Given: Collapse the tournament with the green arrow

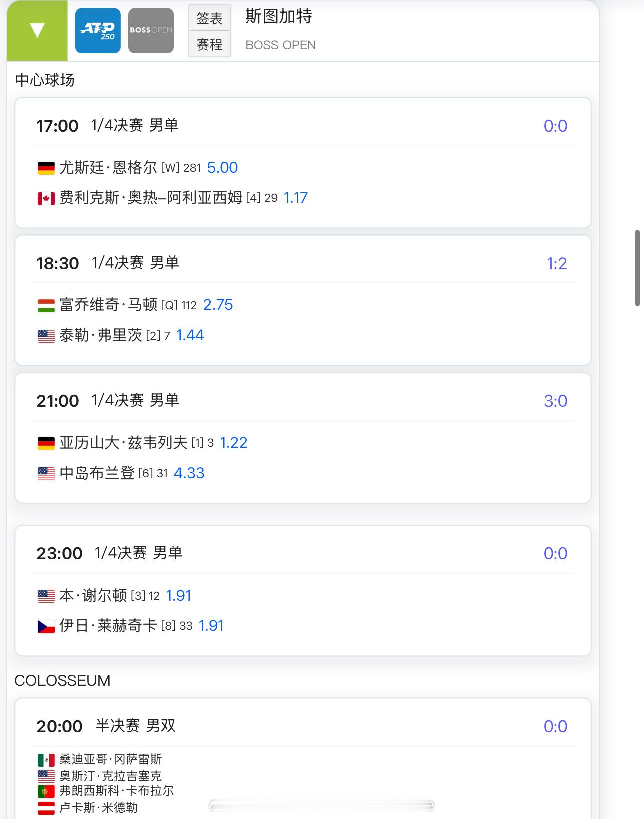Looking at the screenshot, I should click(x=37, y=31).
